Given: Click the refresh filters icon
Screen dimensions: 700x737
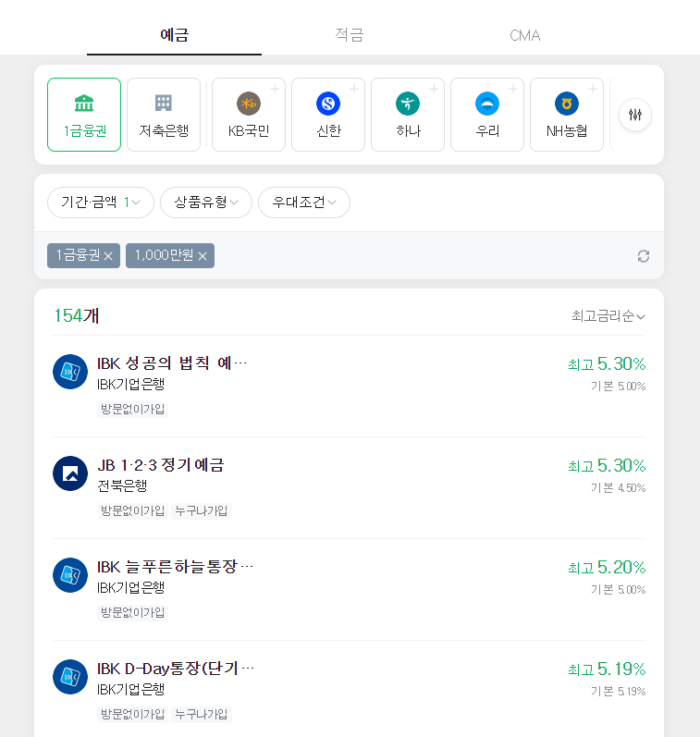Looking at the screenshot, I should [x=643, y=256].
